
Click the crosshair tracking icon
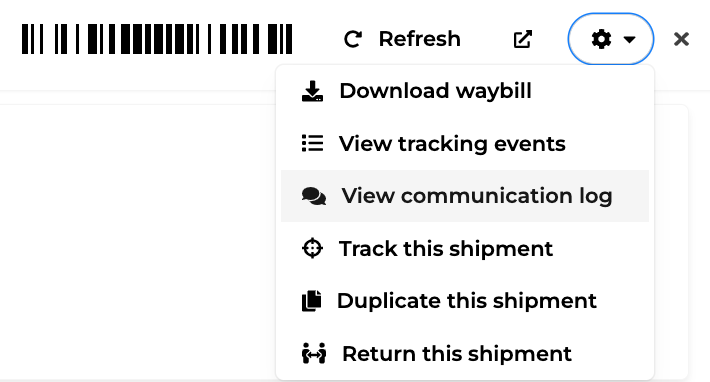point(312,248)
